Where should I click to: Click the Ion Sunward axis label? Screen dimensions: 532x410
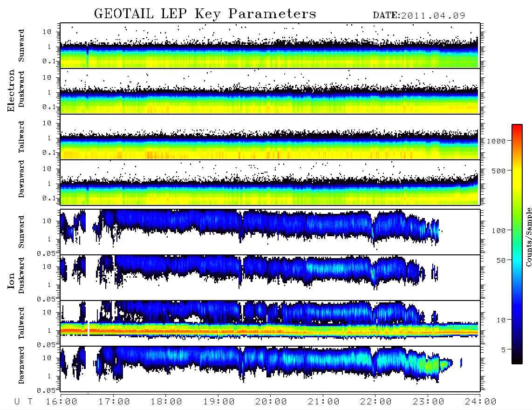point(21,232)
